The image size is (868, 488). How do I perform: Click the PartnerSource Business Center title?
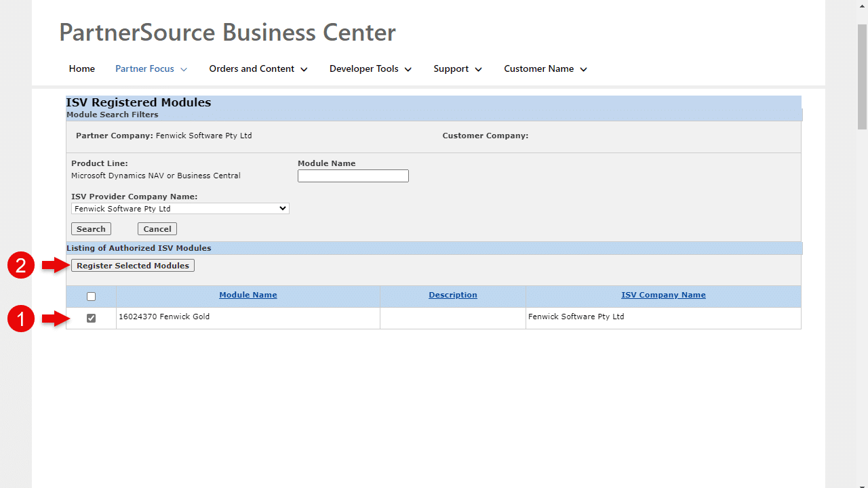click(228, 33)
